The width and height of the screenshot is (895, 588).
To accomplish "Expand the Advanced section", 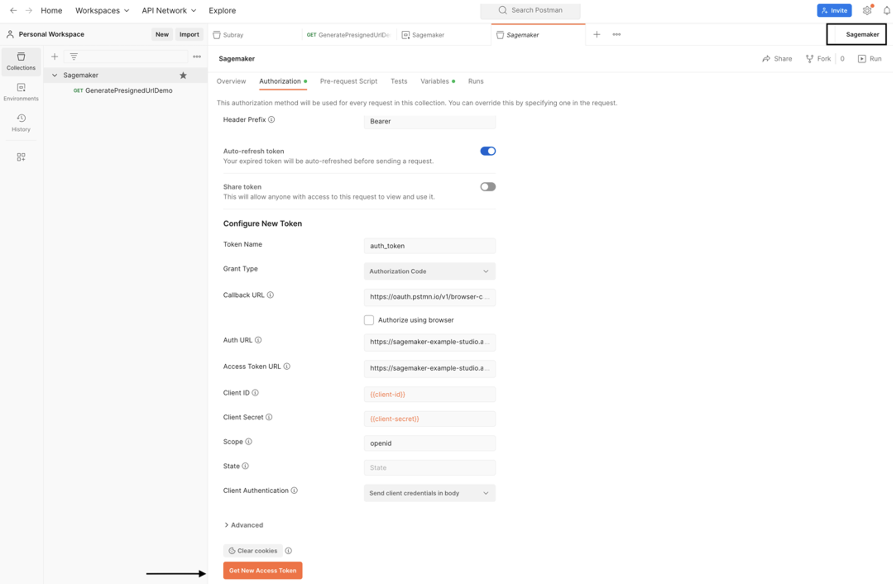I will click(x=244, y=525).
